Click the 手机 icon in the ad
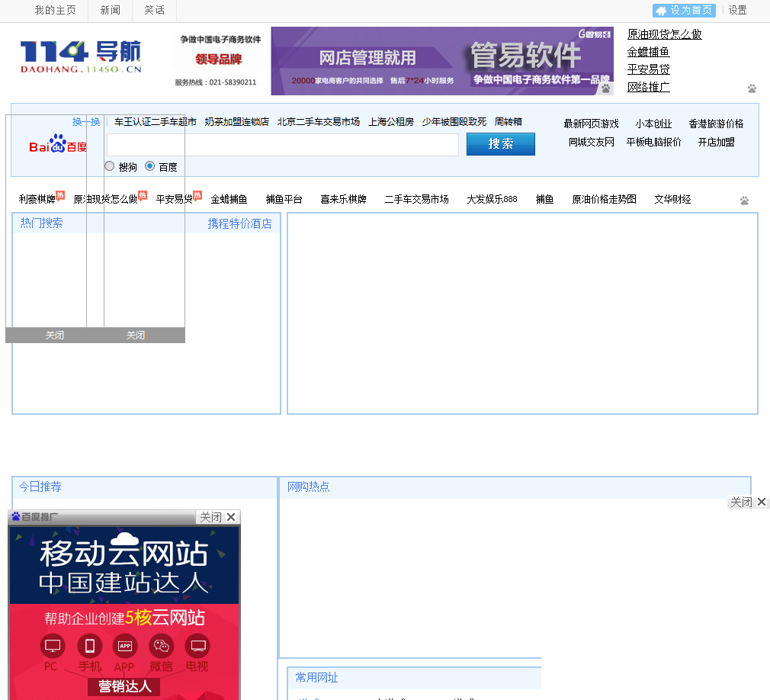Screen dimensions: 770x700 (90, 646)
